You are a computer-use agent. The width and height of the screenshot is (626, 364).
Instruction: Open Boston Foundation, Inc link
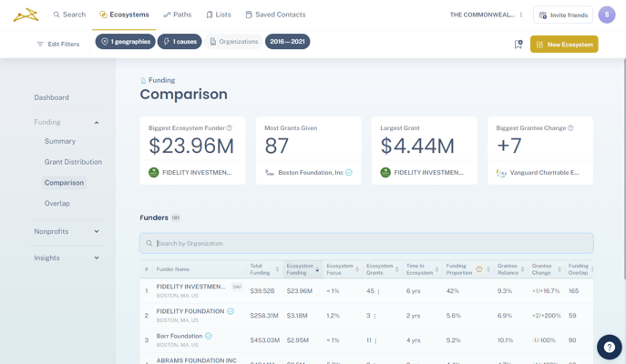tap(311, 173)
